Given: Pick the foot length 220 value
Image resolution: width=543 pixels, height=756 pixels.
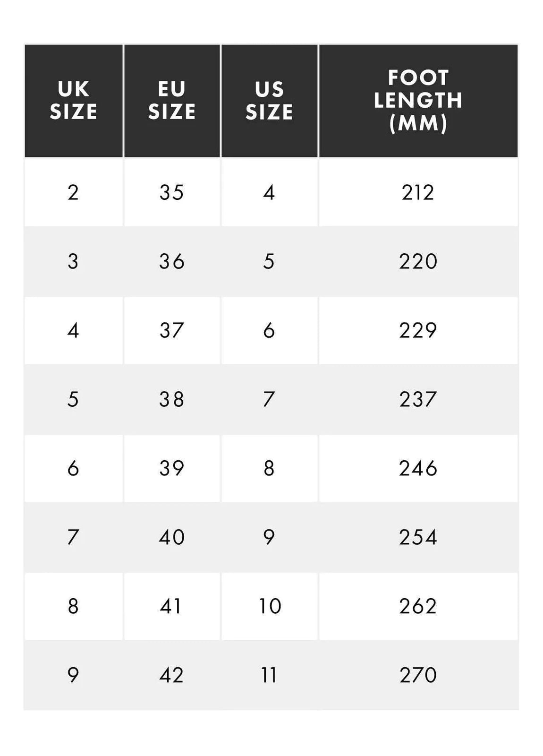Looking at the screenshot, I should pos(418,261).
